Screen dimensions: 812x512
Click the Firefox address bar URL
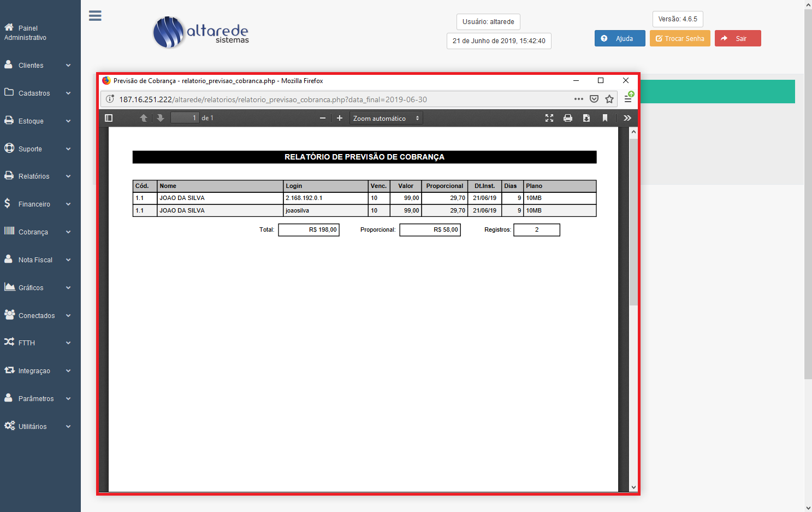(x=273, y=99)
